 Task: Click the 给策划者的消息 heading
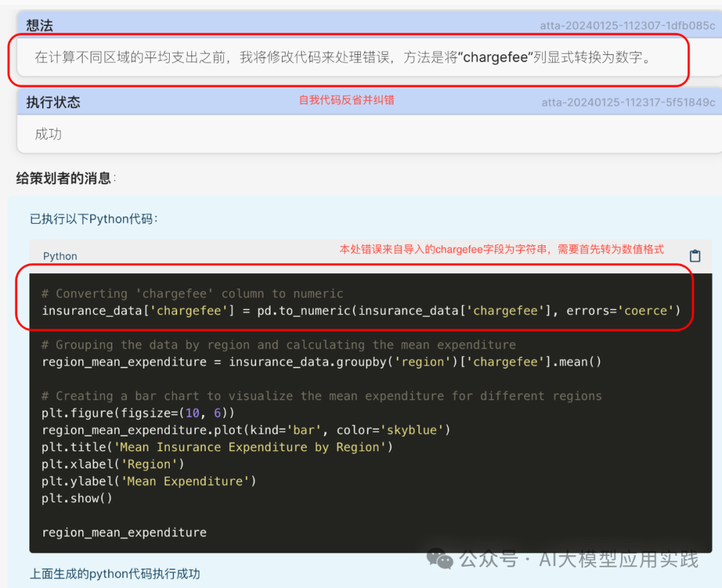point(64,178)
